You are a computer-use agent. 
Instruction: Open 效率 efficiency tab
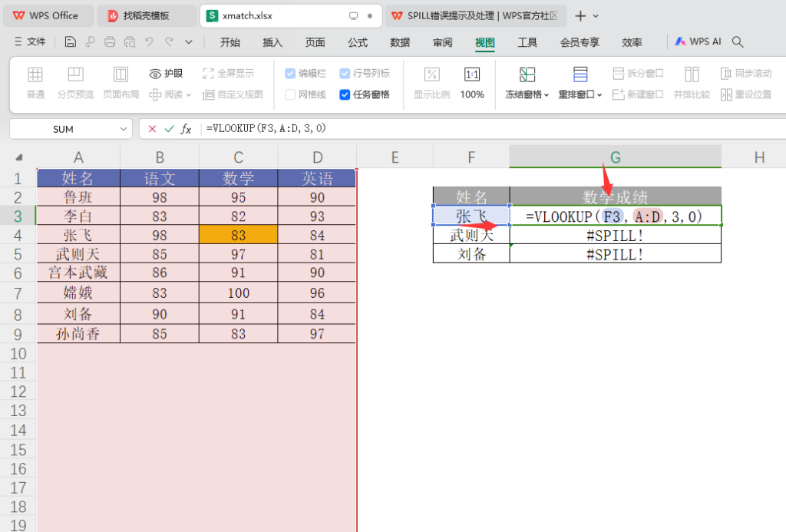(632, 43)
